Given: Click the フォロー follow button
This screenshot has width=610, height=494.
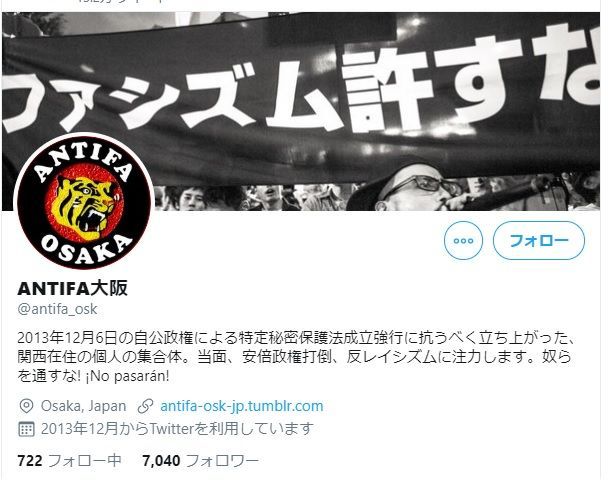Looking at the screenshot, I should (539, 240).
